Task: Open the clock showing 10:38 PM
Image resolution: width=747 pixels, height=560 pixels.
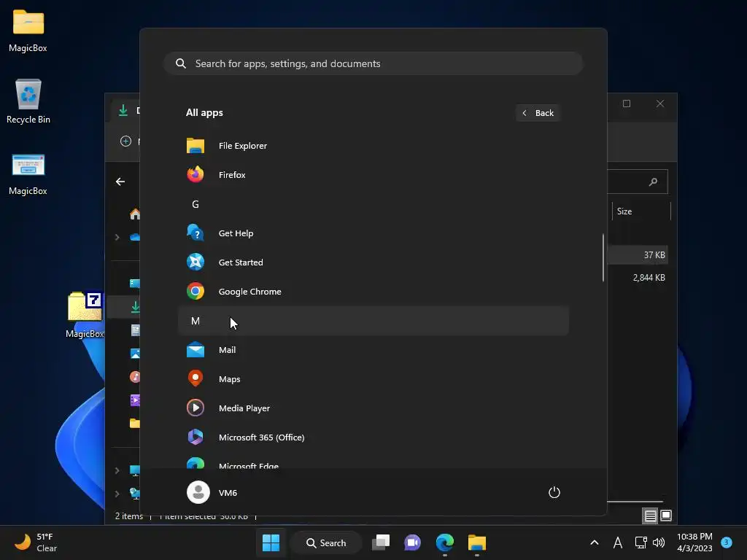Action: [x=694, y=542]
